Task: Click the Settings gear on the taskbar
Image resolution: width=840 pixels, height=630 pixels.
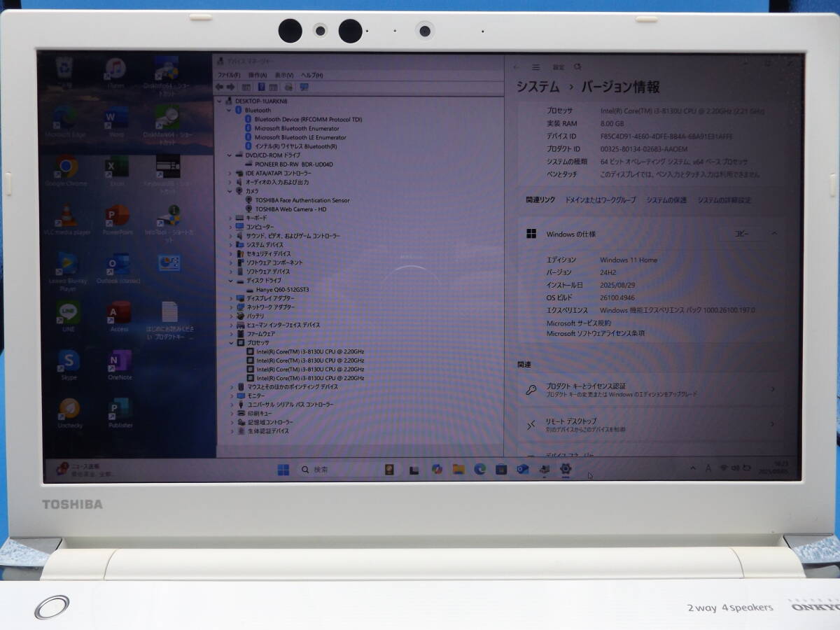Action: point(566,469)
